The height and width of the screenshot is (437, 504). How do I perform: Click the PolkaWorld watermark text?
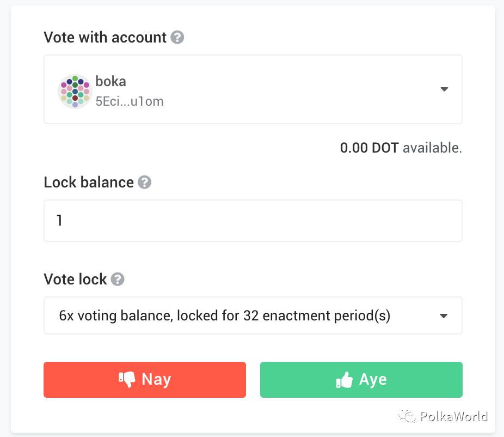453,417
